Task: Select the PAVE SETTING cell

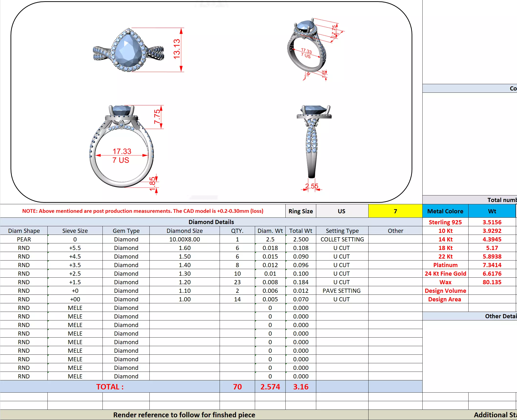Action: click(x=341, y=291)
